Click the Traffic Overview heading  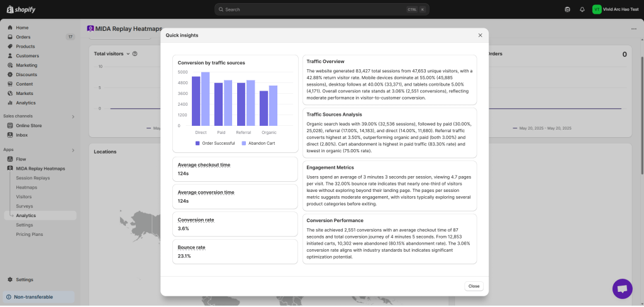point(325,62)
